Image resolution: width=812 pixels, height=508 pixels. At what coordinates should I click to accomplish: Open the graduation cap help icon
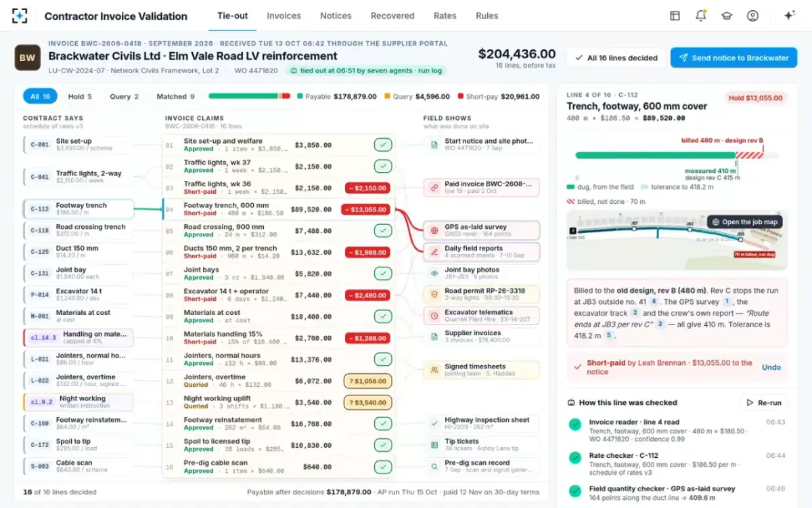point(727,16)
